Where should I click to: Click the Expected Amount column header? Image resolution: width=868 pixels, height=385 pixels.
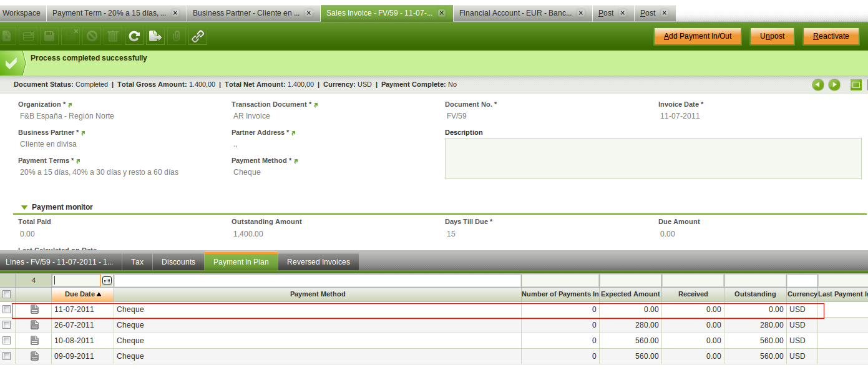point(630,294)
